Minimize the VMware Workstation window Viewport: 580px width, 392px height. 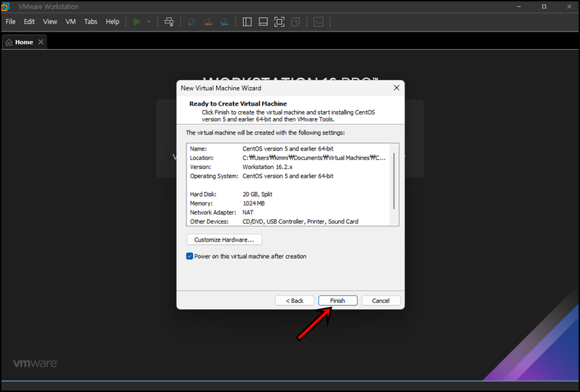(519, 6)
